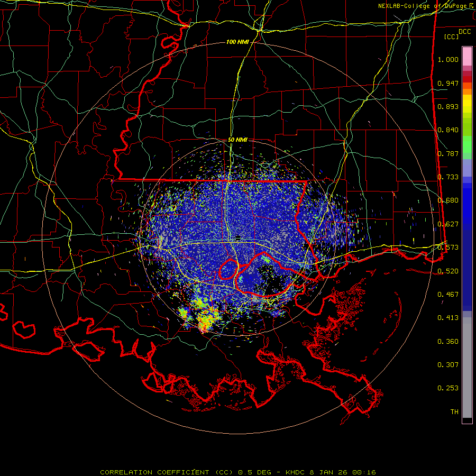Click the black radar site marker at center
This screenshot has width=476, height=476.
tap(238, 237)
